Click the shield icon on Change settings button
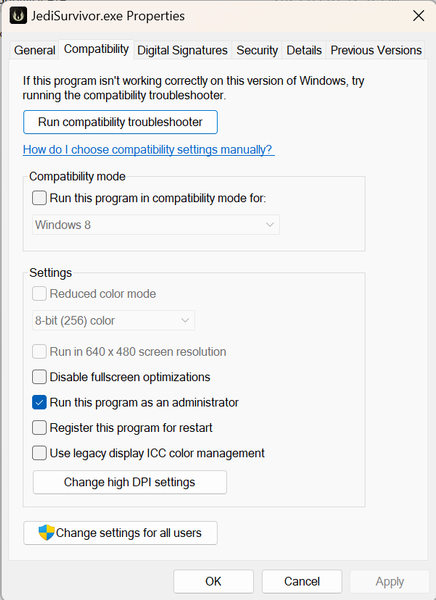This screenshot has height=600, width=436. pyautogui.click(x=46, y=532)
